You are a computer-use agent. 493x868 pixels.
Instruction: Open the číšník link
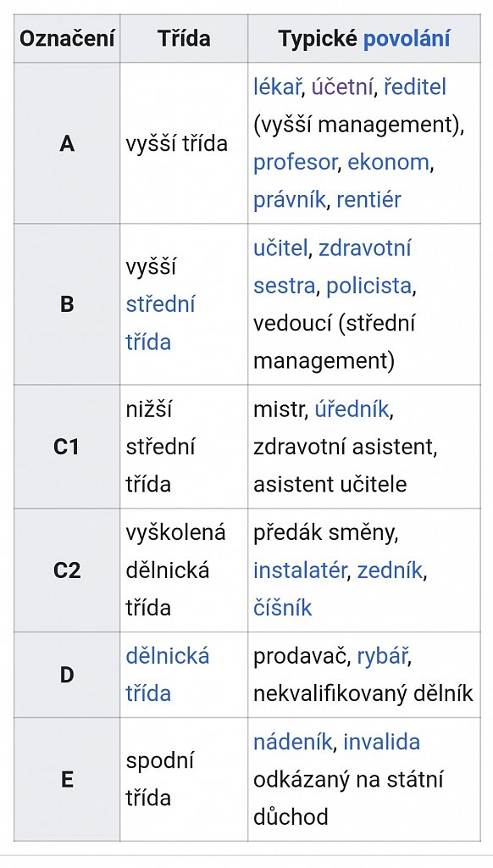[283, 609]
